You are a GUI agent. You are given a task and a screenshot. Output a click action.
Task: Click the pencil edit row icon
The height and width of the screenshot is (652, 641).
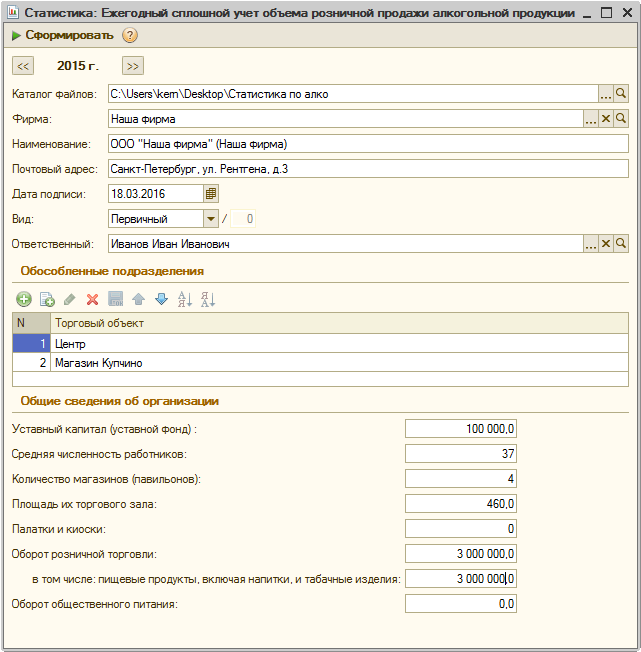point(70,299)
